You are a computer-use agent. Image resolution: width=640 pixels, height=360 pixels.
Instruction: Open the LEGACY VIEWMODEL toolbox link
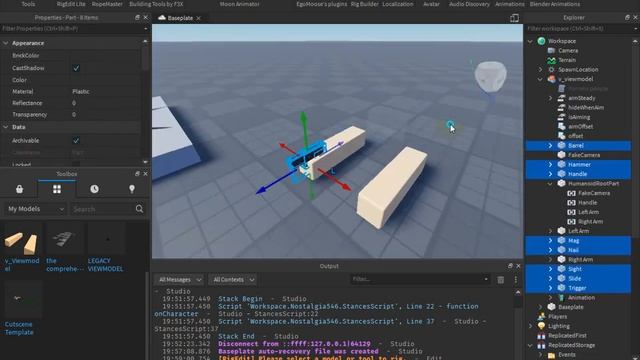coord(105,264)
